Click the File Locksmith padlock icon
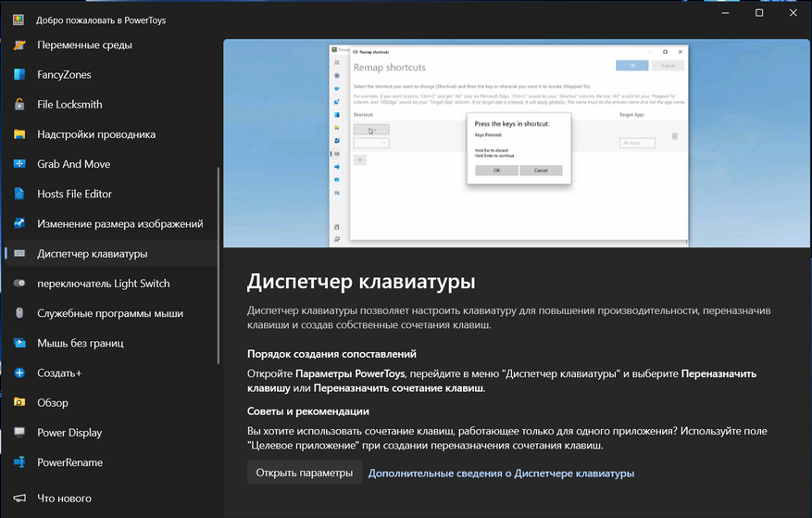Screen dimensions: 812x518 pyautogui.click(x=19, y=104)
